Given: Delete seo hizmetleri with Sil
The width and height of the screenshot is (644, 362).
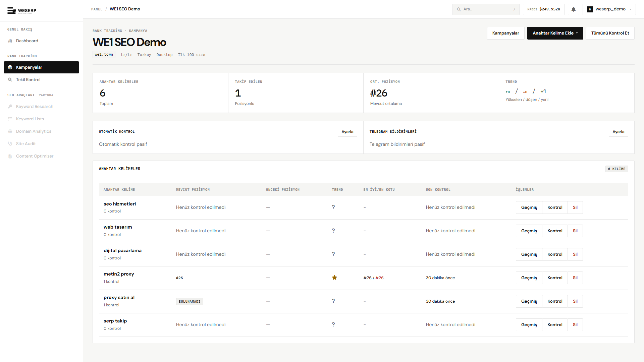Looking at the screenshot, I should point(575,207).
